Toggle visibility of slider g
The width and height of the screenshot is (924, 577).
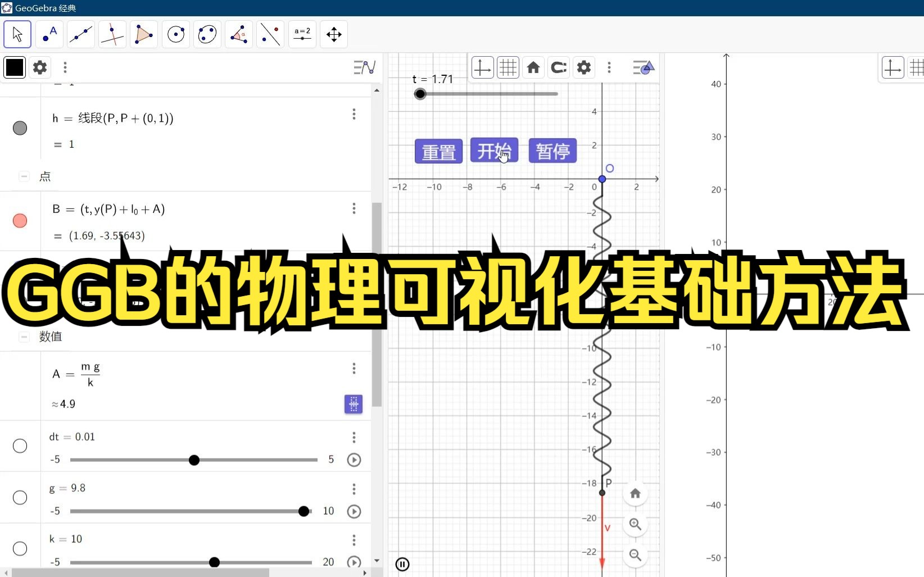tap(20, 497)
